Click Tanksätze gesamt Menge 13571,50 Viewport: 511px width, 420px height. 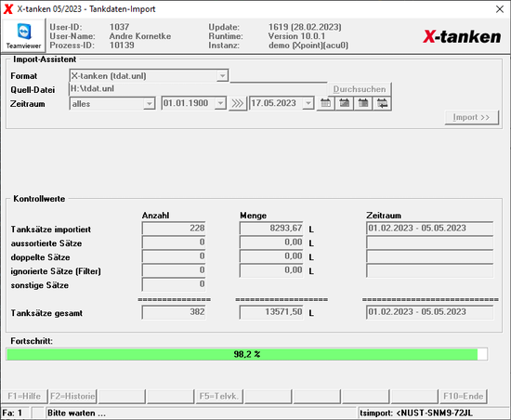point(271,312)
